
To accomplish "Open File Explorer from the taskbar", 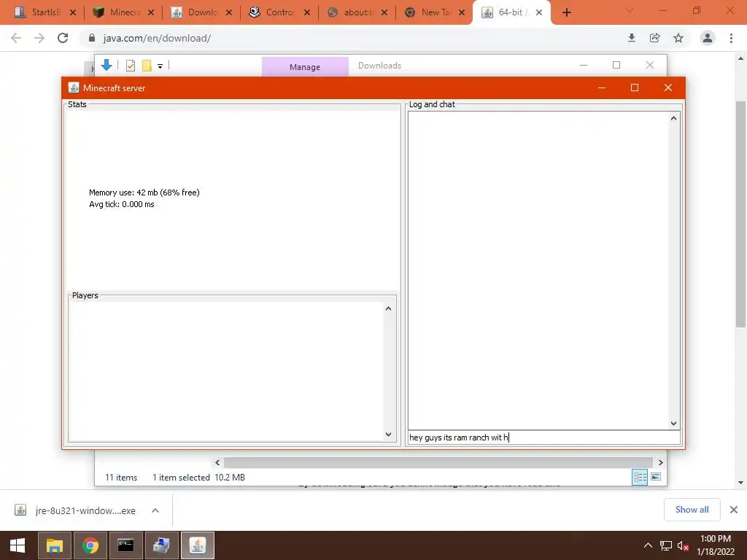I will tap(54, 545).
